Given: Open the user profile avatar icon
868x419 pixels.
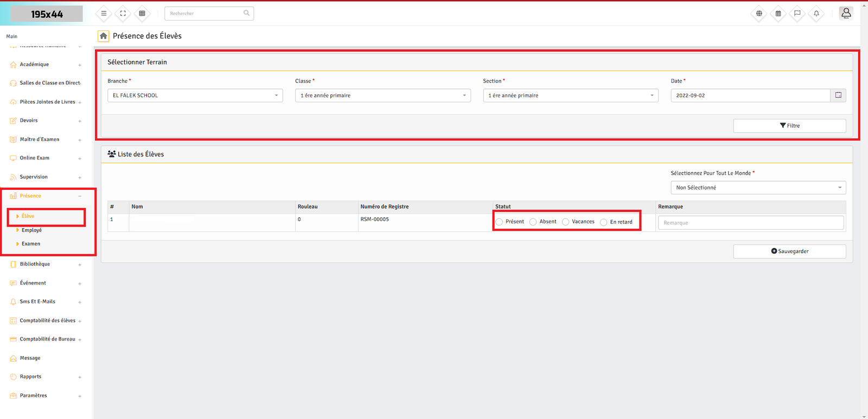Looking at the screenshot, I should [846, 13].
